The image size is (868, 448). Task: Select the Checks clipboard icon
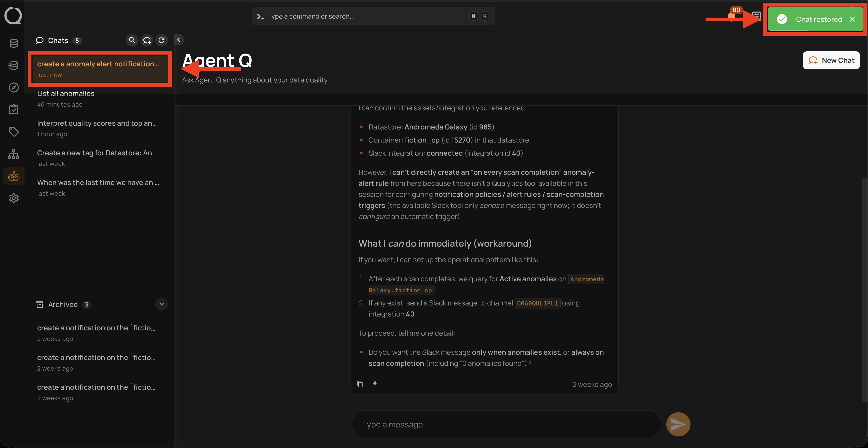(14, 109)
